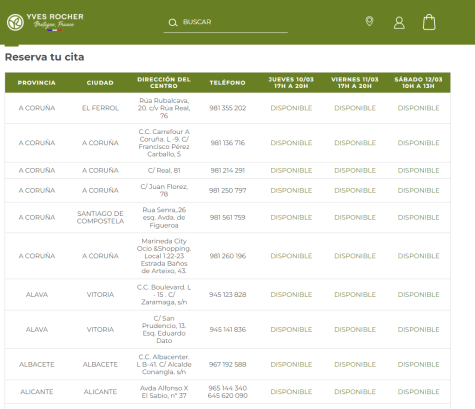Select the C/ Real, 81 address

click(164, 170)
